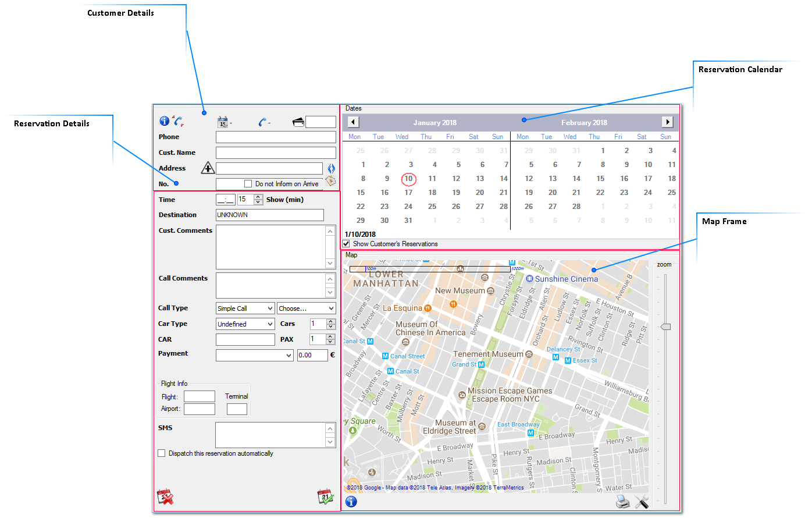Select February 14 in the calendar
The height and width of the screenshot is (518, 812).
[576, 179]
